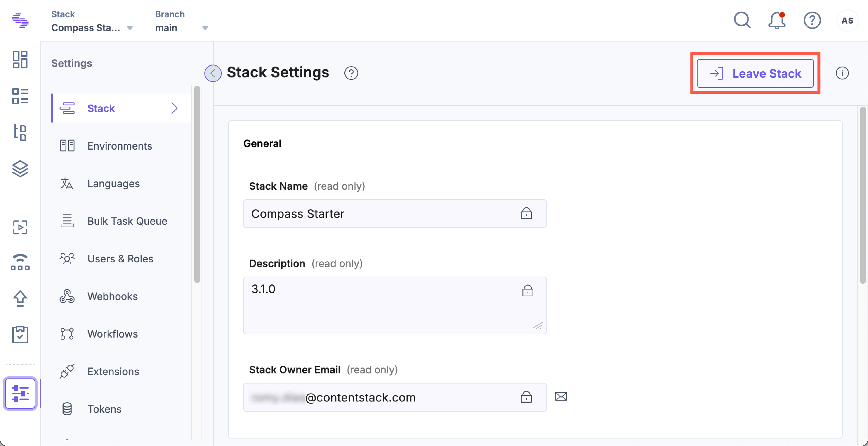Click the Description resize handle

[x=538, y=326]
